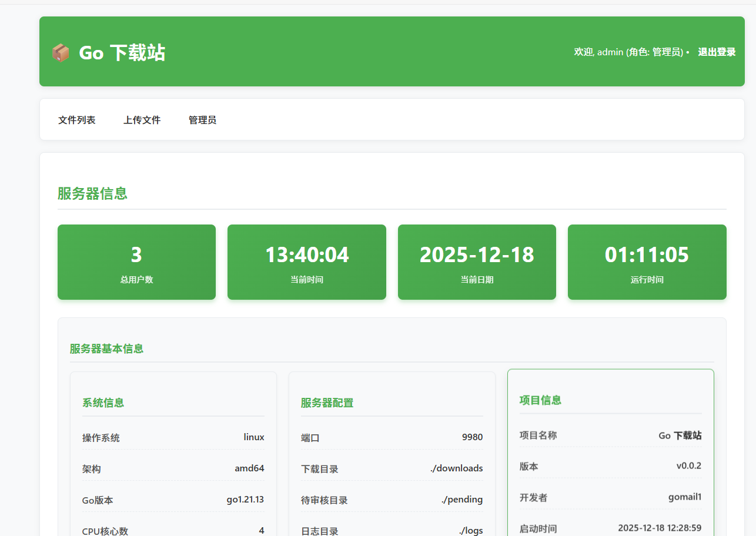Screen dimensions: 756x536
Task: Click the 服务器信息 section heading
Action: tap(92, 193)
